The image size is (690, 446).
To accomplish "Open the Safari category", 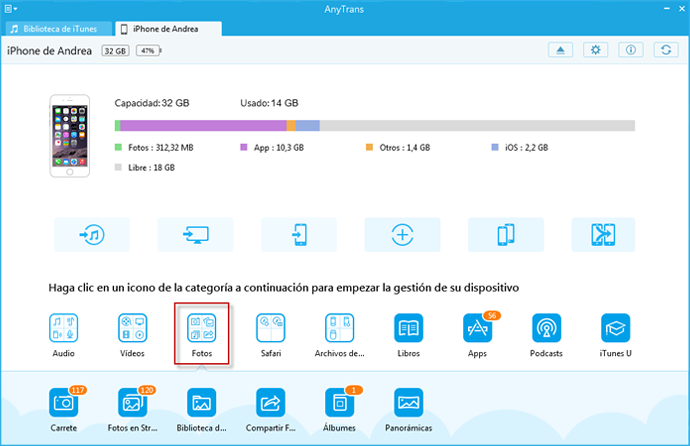I will pos(271,328).
